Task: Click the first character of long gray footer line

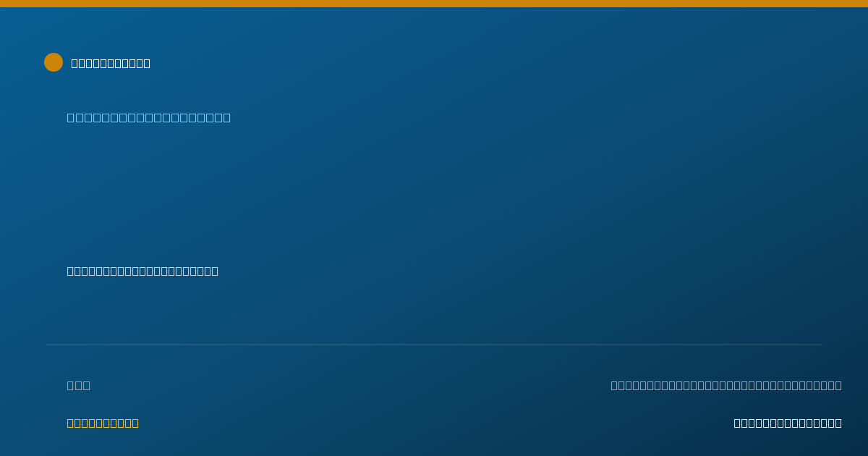Action: coord(614,385)
